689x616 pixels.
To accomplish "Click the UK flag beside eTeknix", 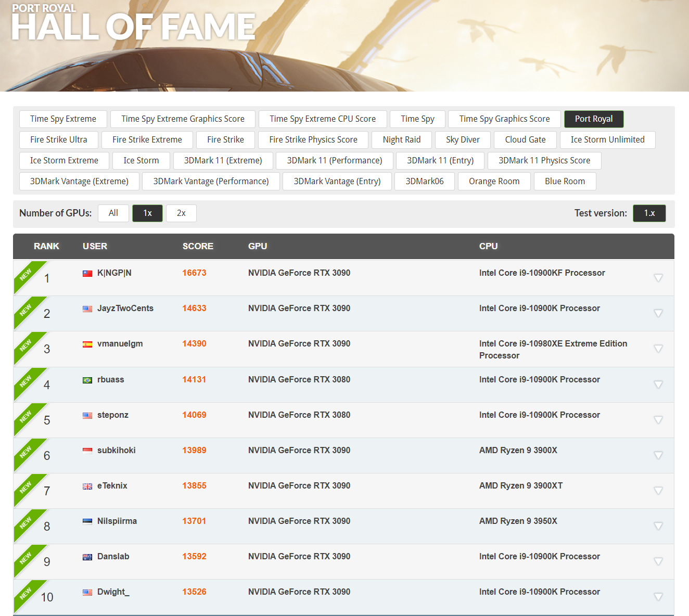I will point(87,486).
